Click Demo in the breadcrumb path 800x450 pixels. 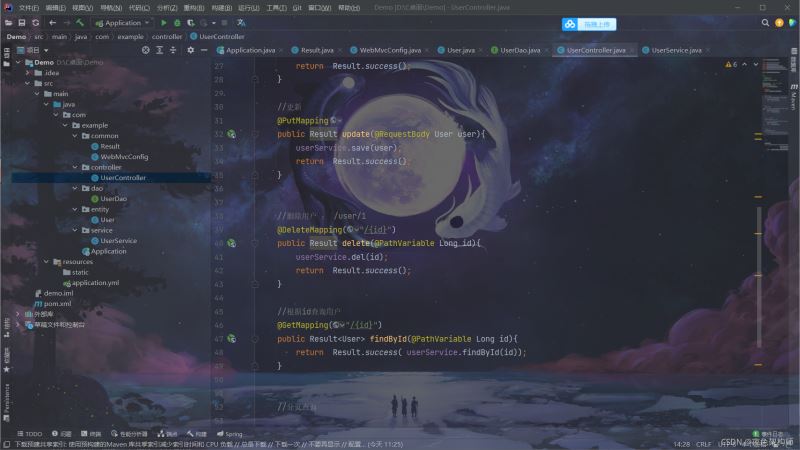(x=16, y=37)
